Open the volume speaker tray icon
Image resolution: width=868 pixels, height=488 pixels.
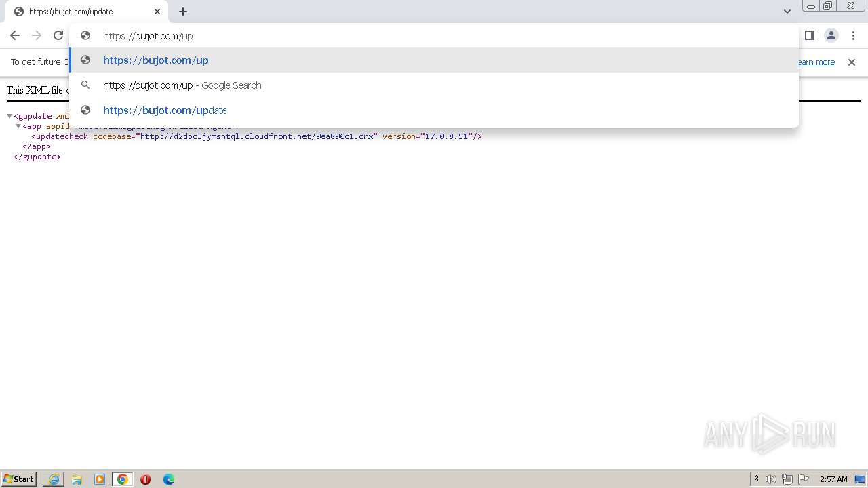(x=771, y=479)
